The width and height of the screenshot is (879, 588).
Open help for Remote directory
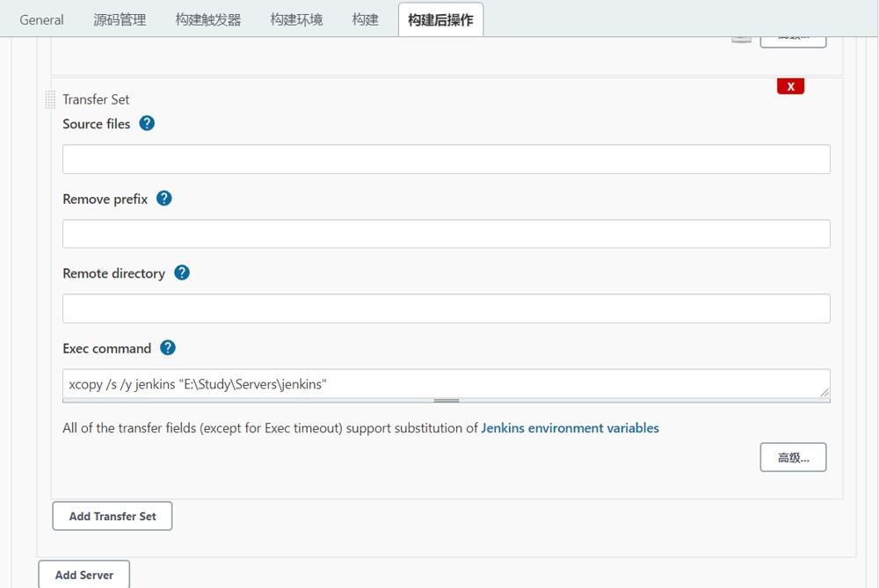click(182, 273)
